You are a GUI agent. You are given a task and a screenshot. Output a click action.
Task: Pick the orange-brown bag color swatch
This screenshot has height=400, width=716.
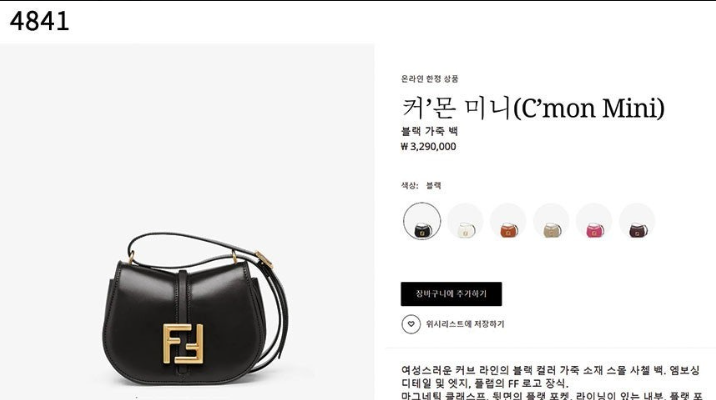tap(508, 221)
